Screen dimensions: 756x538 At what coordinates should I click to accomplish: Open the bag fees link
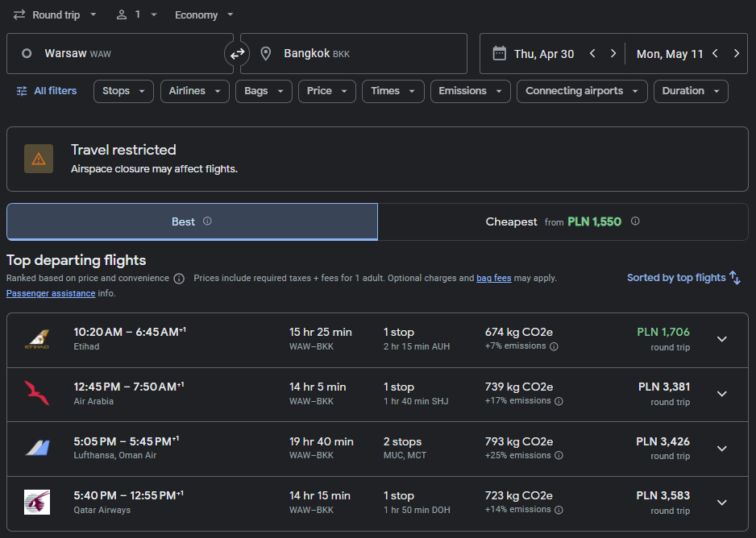pos(494,278)
